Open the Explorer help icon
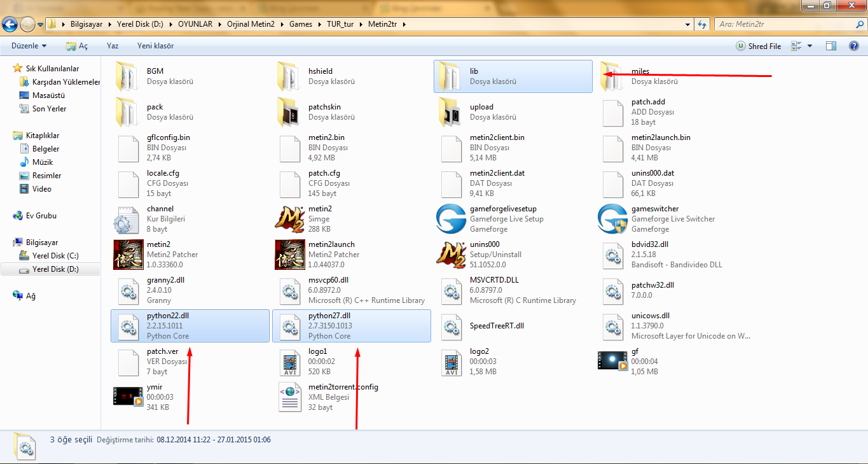Screen dimensions: 868x464 pyautogui.click(x=854, y=46)
